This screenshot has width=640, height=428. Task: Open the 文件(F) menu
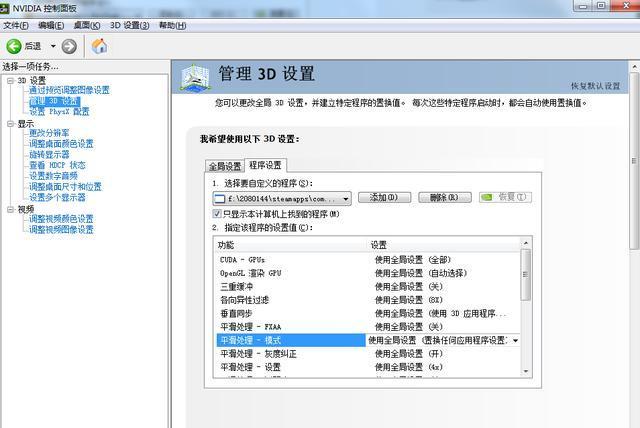click(x=16, y=25)
